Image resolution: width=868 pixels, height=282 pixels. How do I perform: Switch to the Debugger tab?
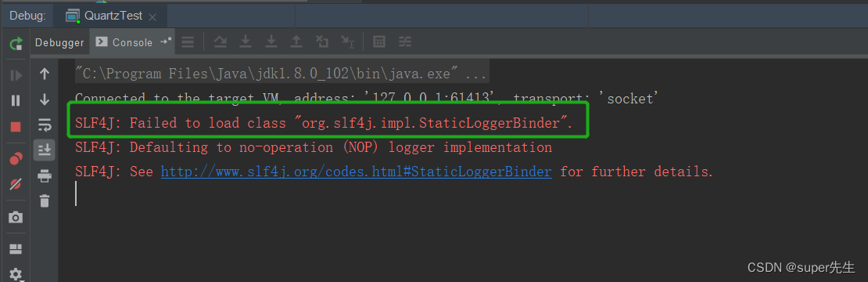point(59,42)
